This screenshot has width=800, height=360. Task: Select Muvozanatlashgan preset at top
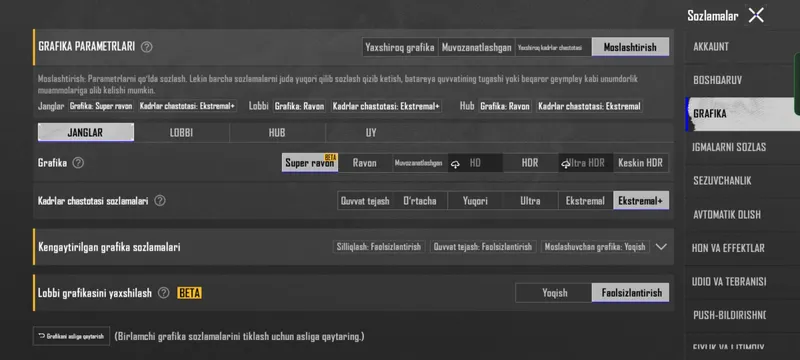(x=477, y=47)
